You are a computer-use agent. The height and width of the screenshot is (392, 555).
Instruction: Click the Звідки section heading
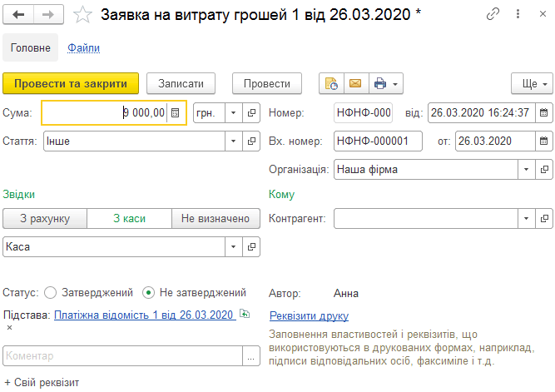(x=19, y=195)
